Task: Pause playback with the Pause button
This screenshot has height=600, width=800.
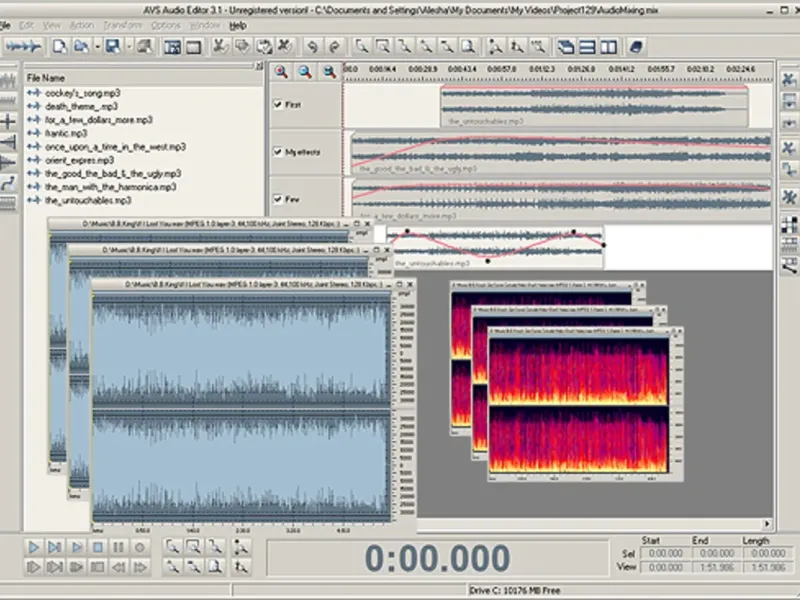Action: coord(119,547)
